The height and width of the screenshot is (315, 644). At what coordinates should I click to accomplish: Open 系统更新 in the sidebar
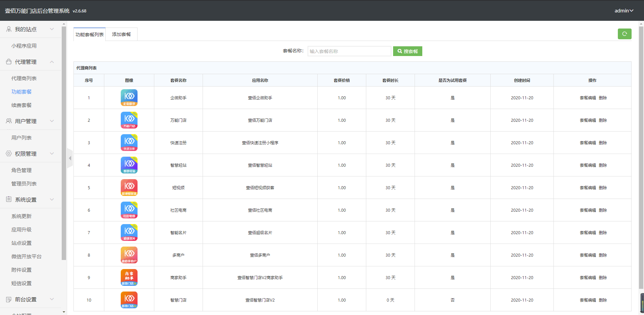pyautogui.click(x=21, y=216)
